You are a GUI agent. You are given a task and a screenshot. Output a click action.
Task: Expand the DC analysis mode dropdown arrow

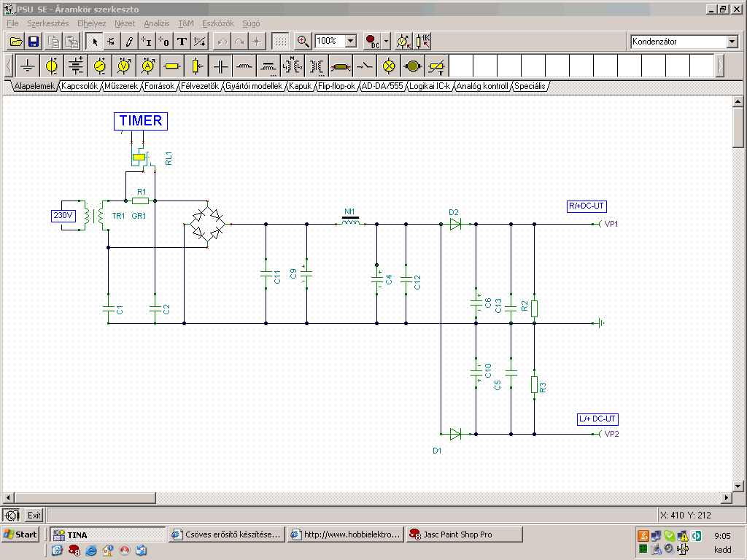tap(387, 42)
